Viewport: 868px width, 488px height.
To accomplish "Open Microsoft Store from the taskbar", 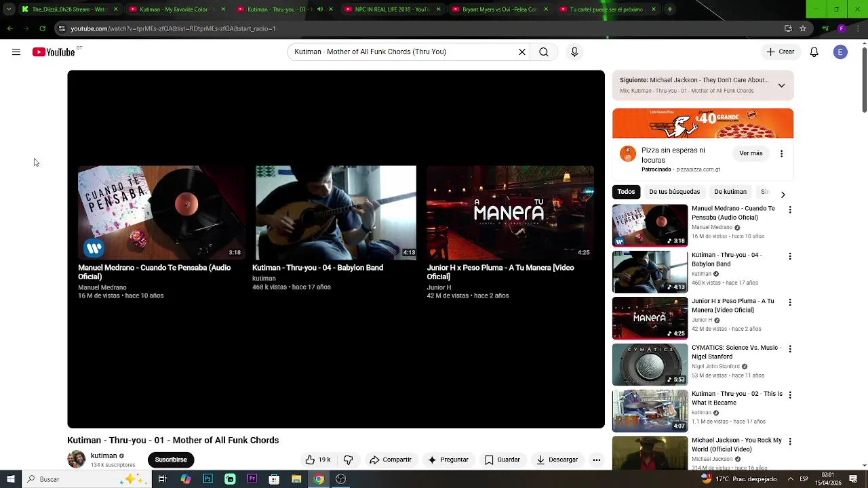I will click(274, 479).
